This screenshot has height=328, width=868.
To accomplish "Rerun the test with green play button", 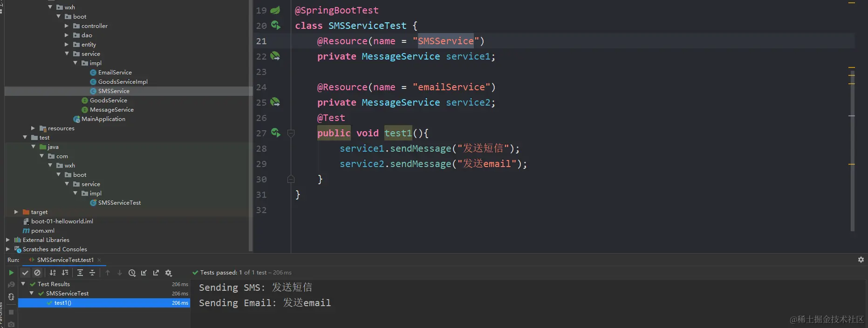I will click(x=11, y=273).
